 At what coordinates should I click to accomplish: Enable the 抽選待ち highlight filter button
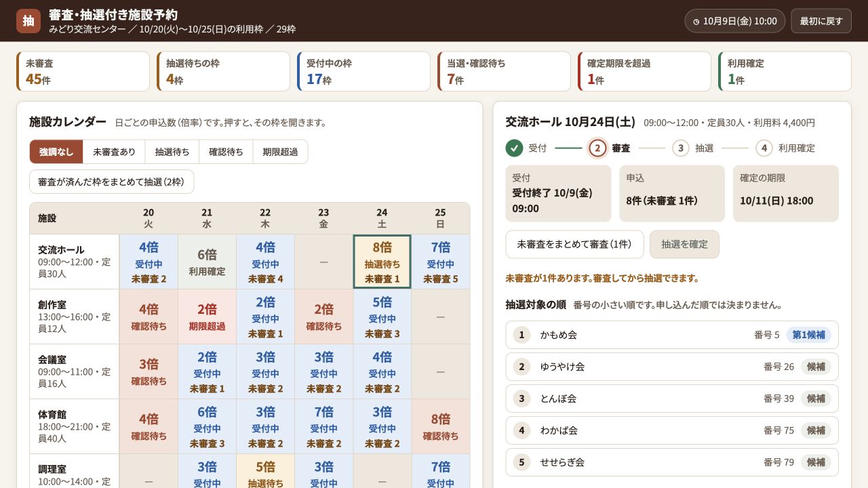coord(172,152)
